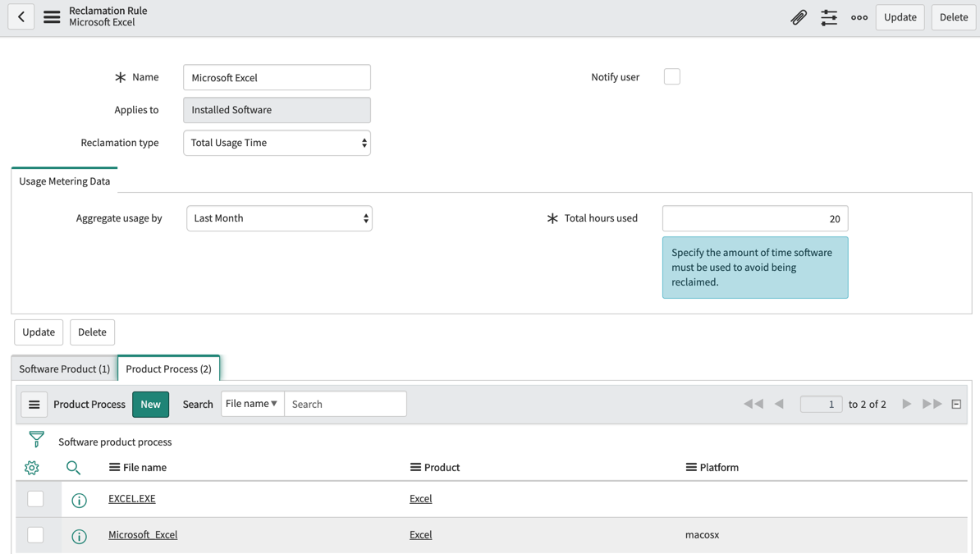The image size is (980, 554).
Task: Click the lower Delete button
Action: [92, 332]
